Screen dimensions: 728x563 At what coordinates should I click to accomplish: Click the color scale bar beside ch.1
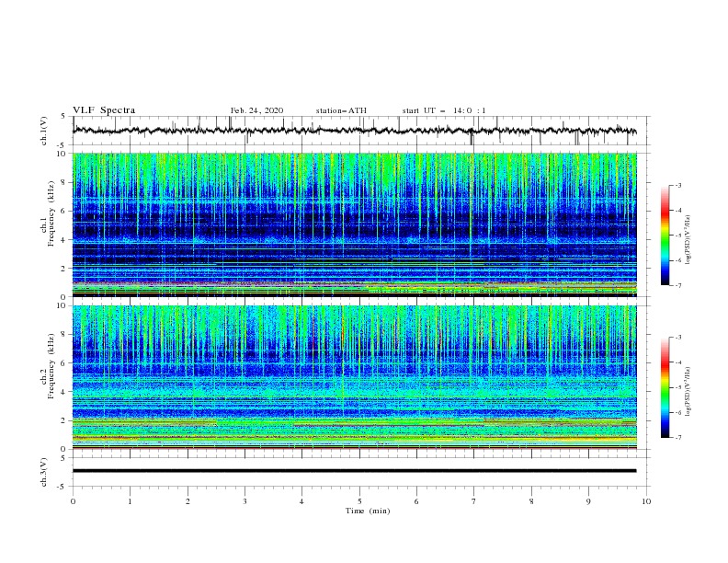pyautogui.click(x=665, y=236)
